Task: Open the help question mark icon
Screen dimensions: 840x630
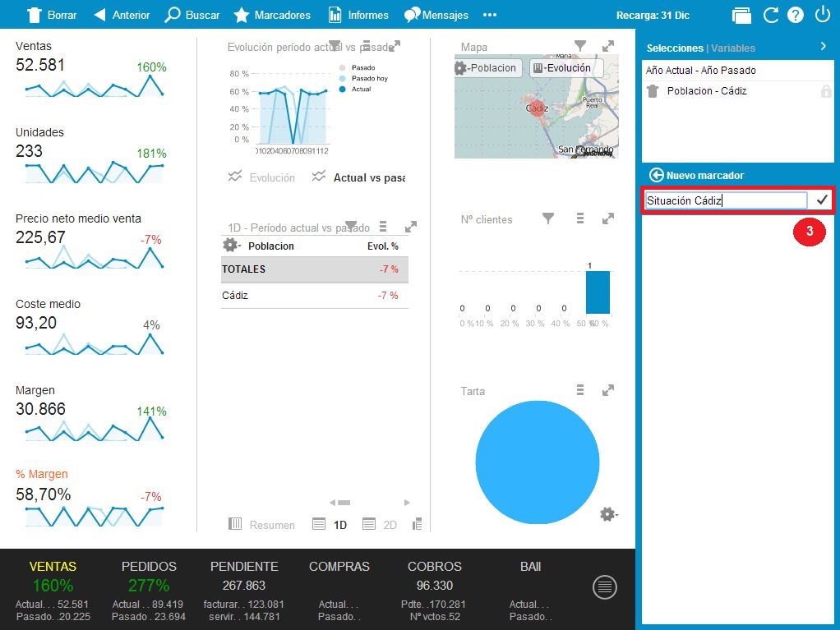Action: 795,15
